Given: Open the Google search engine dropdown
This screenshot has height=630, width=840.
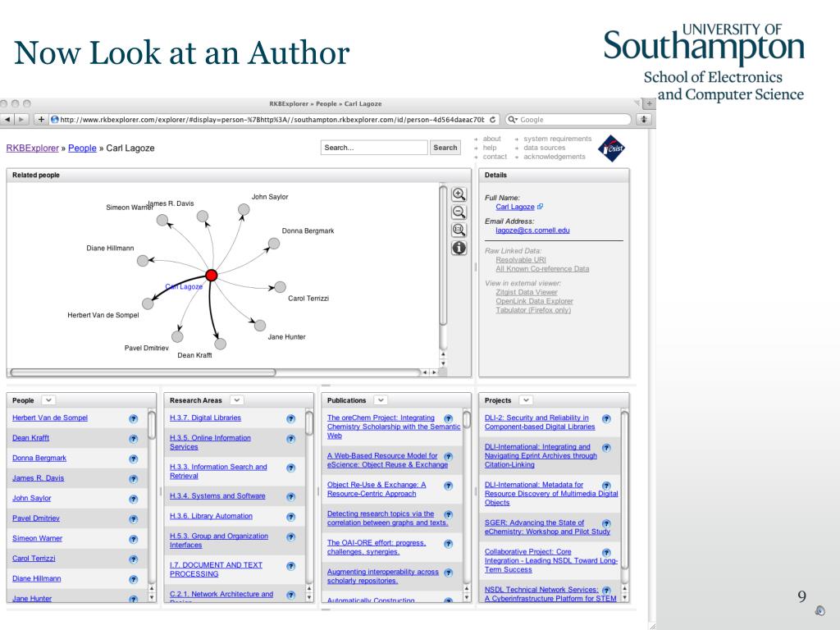Looking at the screenshot, I should pos(513,120).
